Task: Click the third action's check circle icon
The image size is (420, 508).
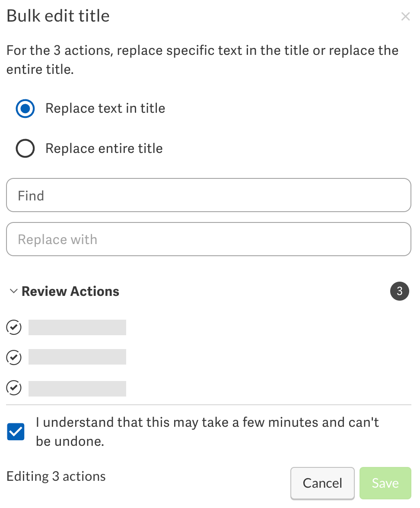Action: click(14, 388)
